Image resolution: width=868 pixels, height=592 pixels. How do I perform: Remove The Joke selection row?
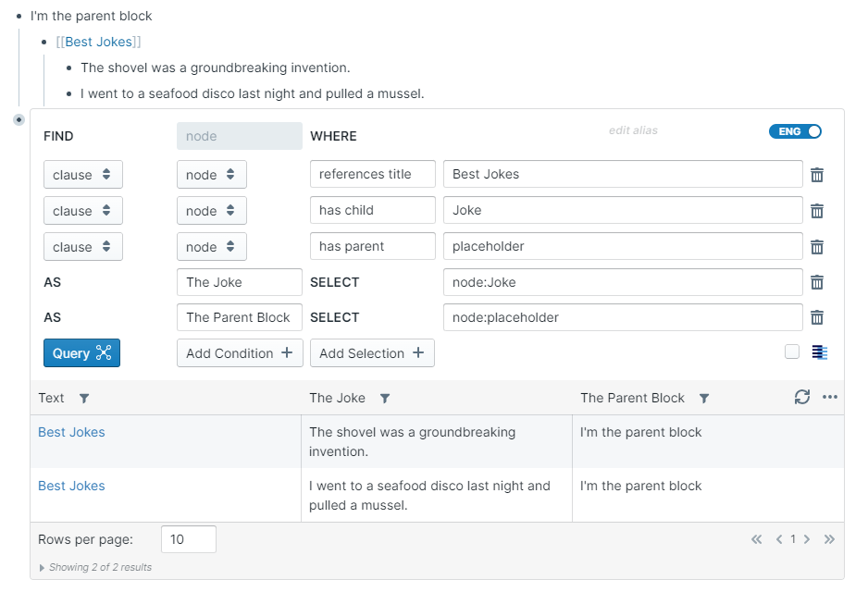[817, 282]
